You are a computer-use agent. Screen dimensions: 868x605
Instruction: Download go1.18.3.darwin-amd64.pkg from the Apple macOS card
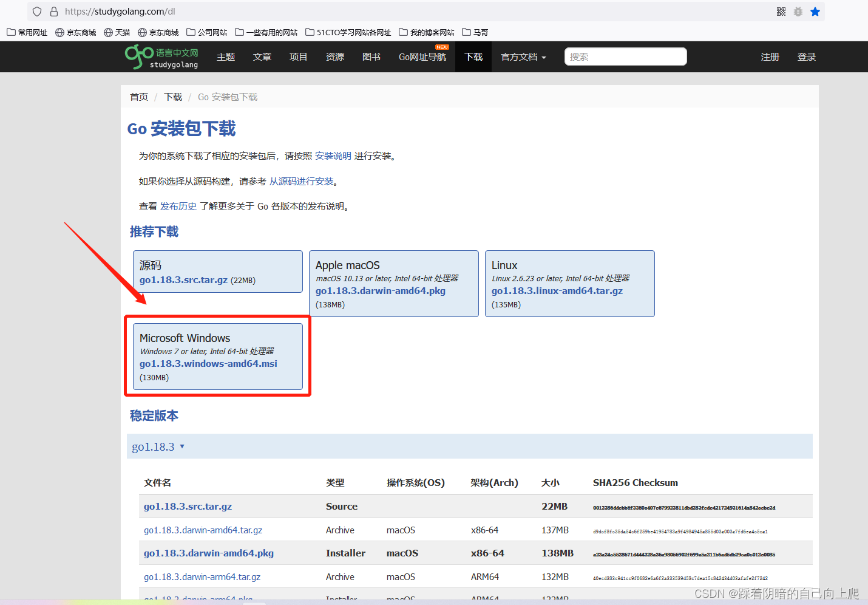381,291
